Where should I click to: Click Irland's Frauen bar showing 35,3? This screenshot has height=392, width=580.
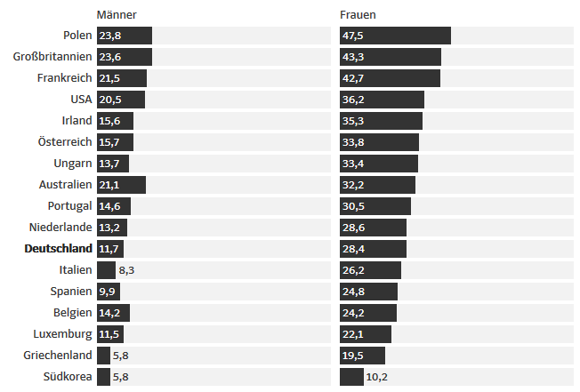381,121
